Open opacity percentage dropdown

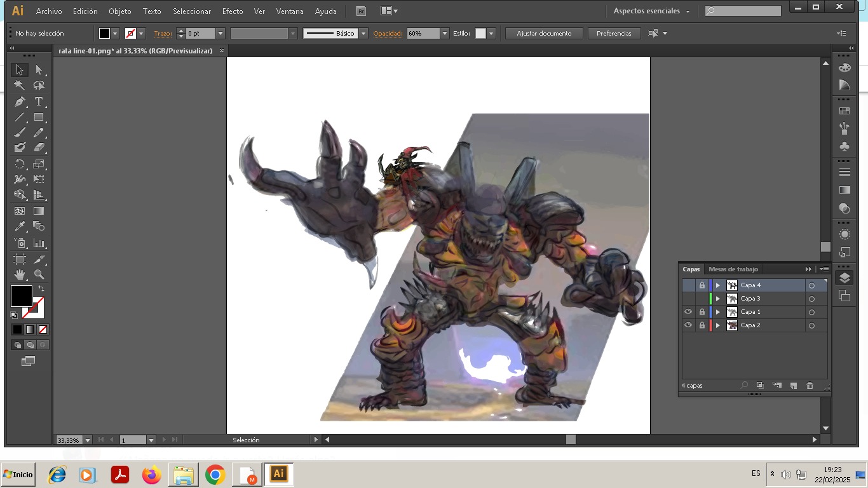(445, 34)
